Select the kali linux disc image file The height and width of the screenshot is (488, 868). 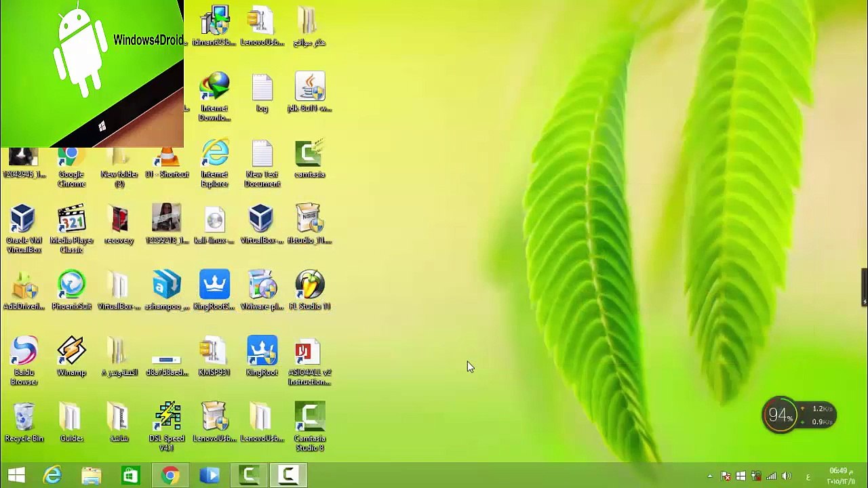pyautogui.click(x=214, y=225)
